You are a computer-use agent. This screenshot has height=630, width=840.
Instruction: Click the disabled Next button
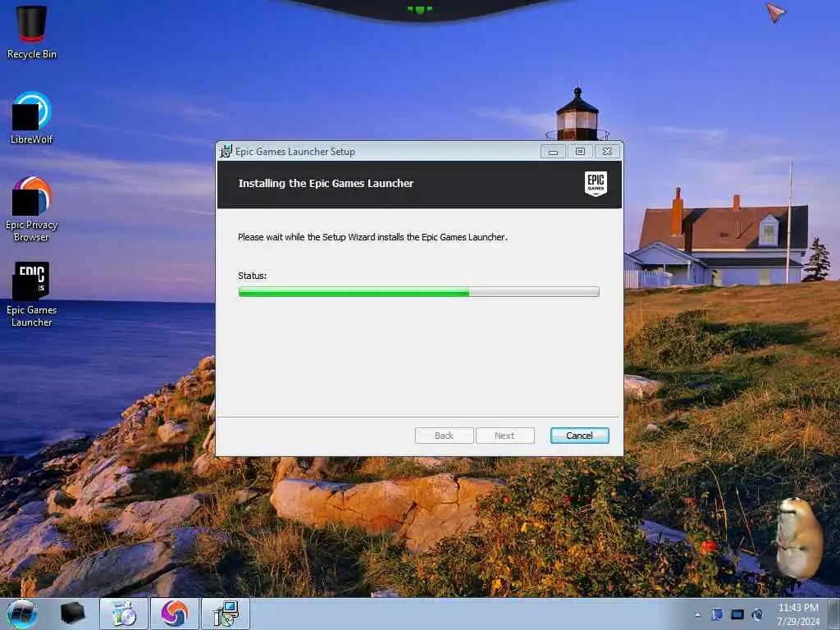coord(504,436)
